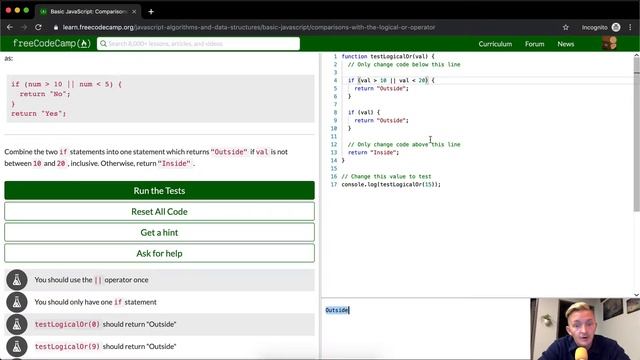Click the browser forward arrow
640x360 pixels.
24,27
